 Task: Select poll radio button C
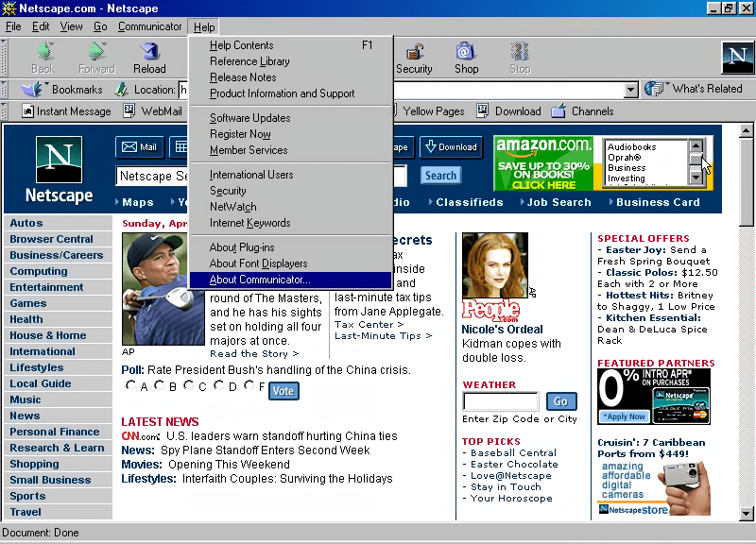pos(189,385)
